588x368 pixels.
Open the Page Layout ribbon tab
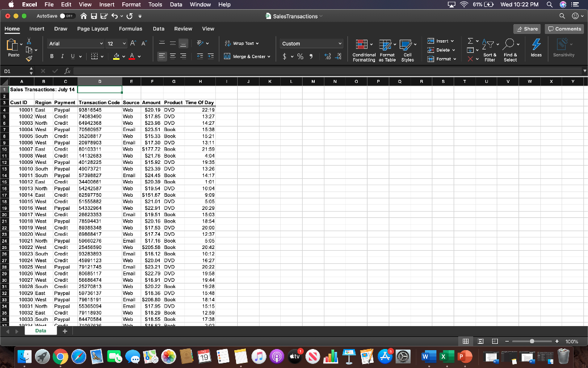point(92,29)
